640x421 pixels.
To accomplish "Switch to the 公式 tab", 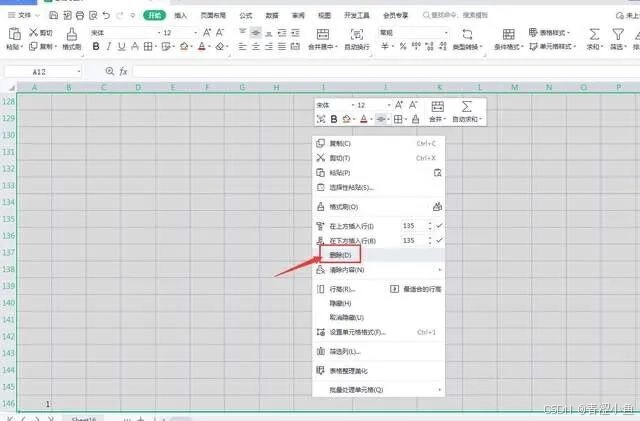I will pos(246,16).
